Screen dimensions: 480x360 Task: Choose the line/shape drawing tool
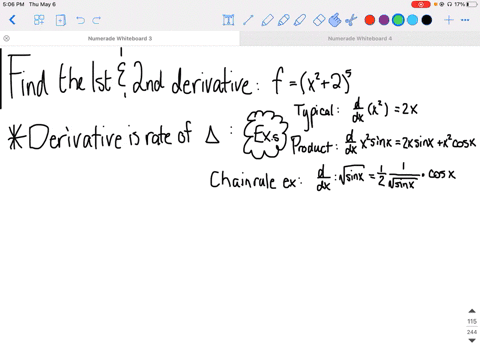248,20
